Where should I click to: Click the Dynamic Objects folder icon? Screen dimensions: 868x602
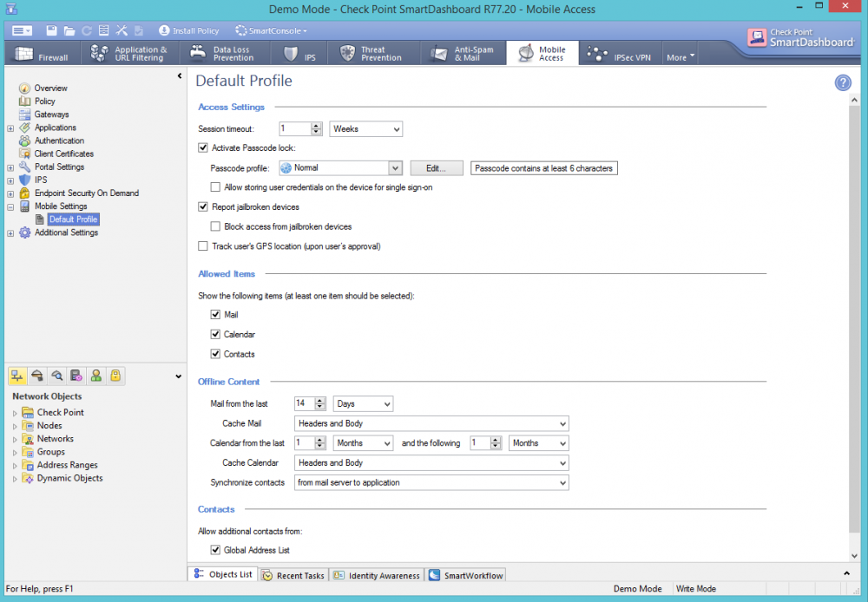(x=28, y=478)
